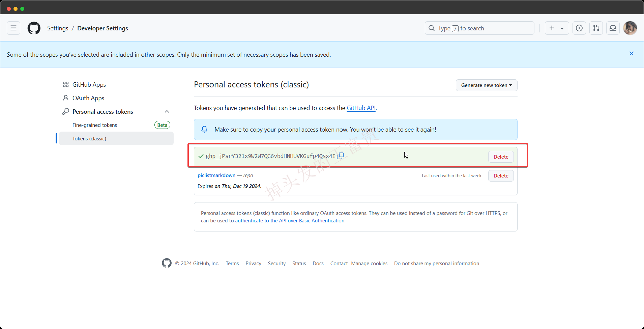Click Developer Settings breadcrumb
644x329 pixels.
click(103, 28)
